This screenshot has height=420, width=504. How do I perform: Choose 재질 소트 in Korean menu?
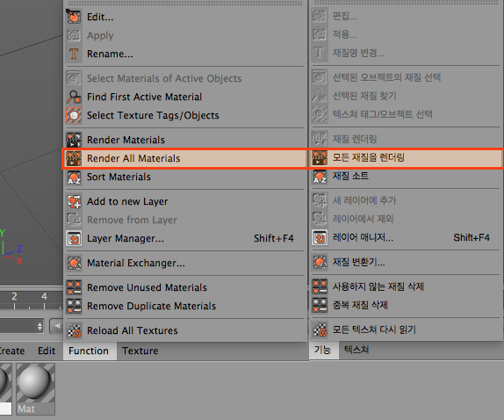pyautogui.click(x=406, y=176)
